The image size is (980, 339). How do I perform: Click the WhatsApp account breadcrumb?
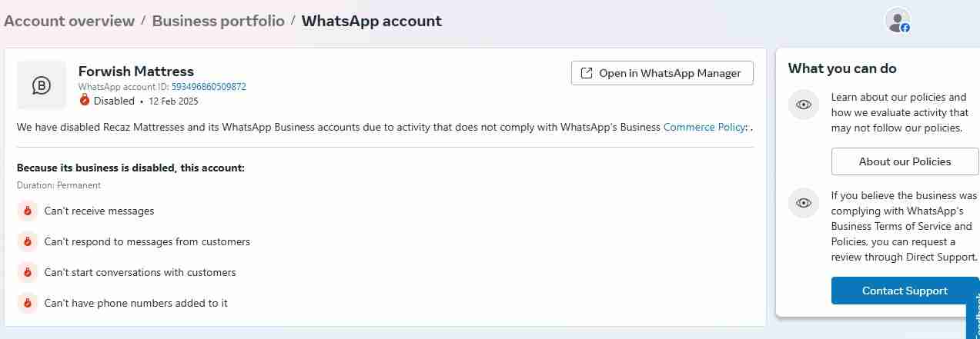[372, 21]
